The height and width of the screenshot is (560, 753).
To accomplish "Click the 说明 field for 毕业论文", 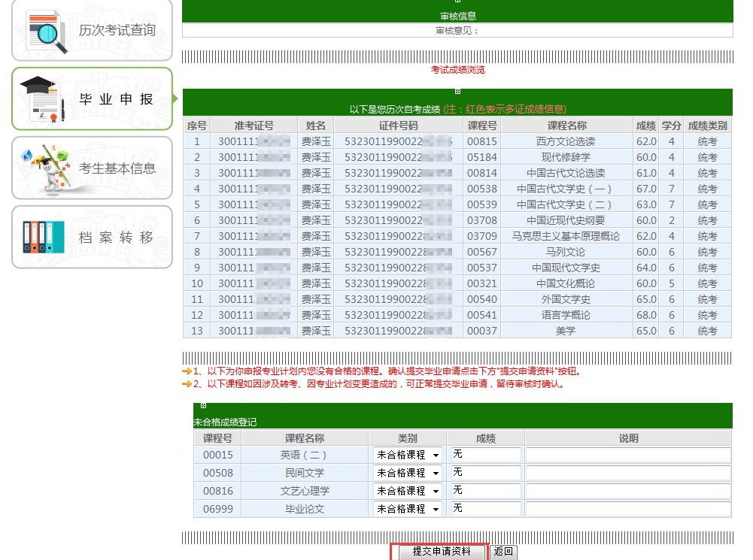I will pyautogui.click(x=627, y=509).
